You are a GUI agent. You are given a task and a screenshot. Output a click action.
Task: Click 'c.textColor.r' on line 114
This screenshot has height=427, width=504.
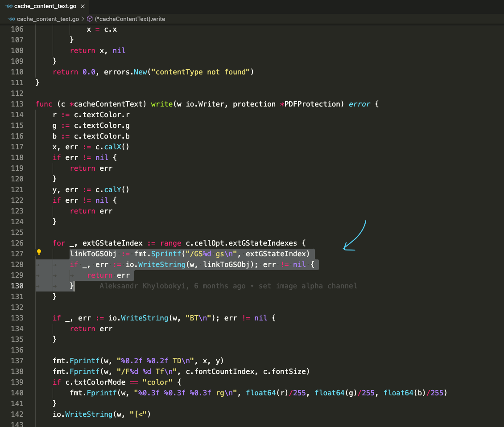pos(102,115)
